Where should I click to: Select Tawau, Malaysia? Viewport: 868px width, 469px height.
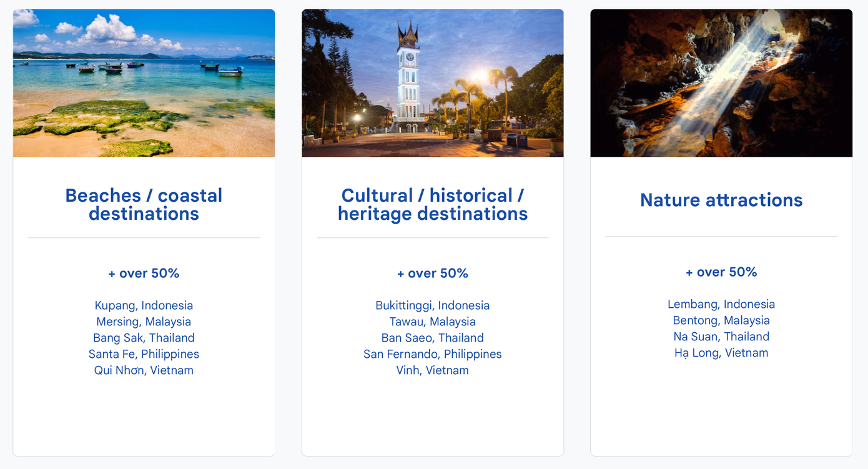click(x=432, y=322)
